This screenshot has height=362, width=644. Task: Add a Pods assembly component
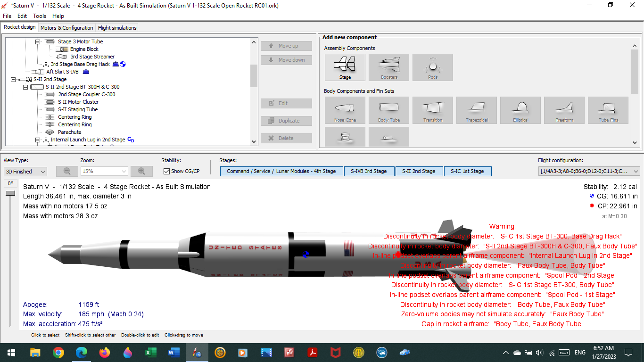[x=432, y=67]
